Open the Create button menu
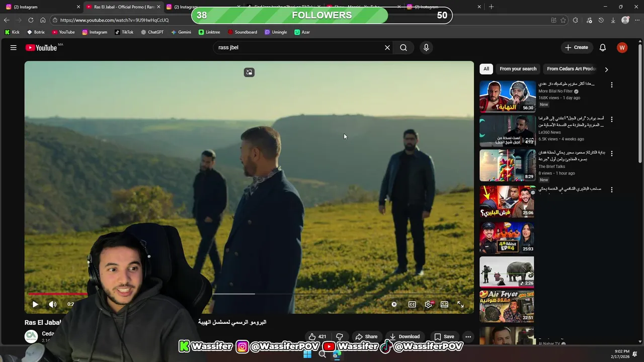The height and width of the screenshot is (362, 644). (577, 48)
